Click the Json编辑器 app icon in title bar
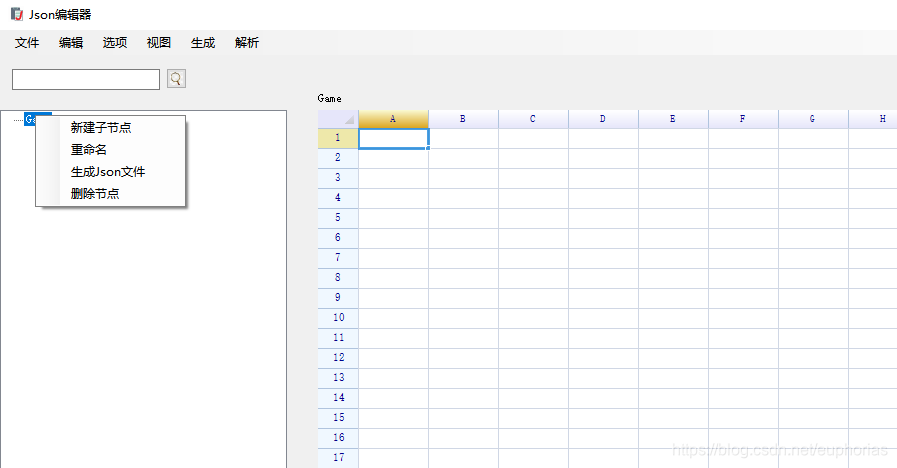Image resolution: width=897 pixels, height=468 pixels. pyautogui.click(x=17, y=14)
